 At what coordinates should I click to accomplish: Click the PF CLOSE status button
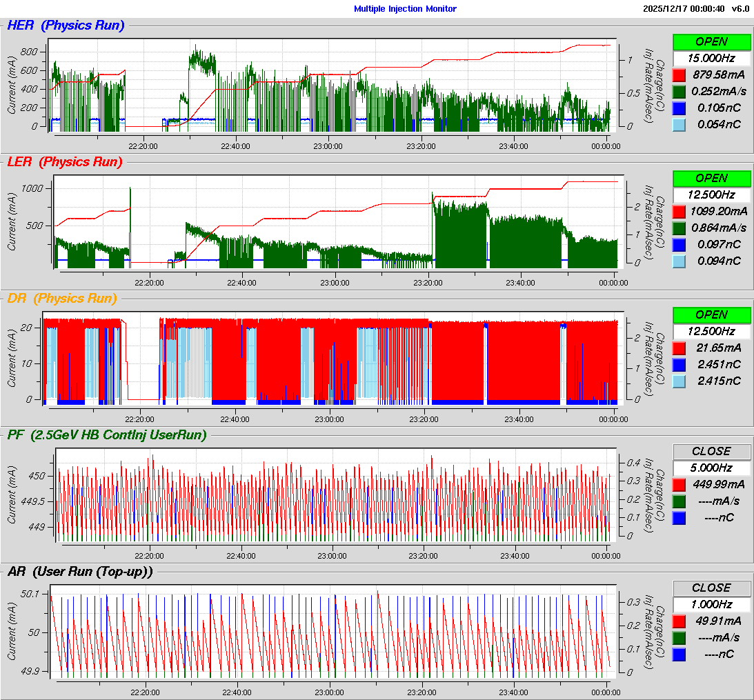point(711,452)
